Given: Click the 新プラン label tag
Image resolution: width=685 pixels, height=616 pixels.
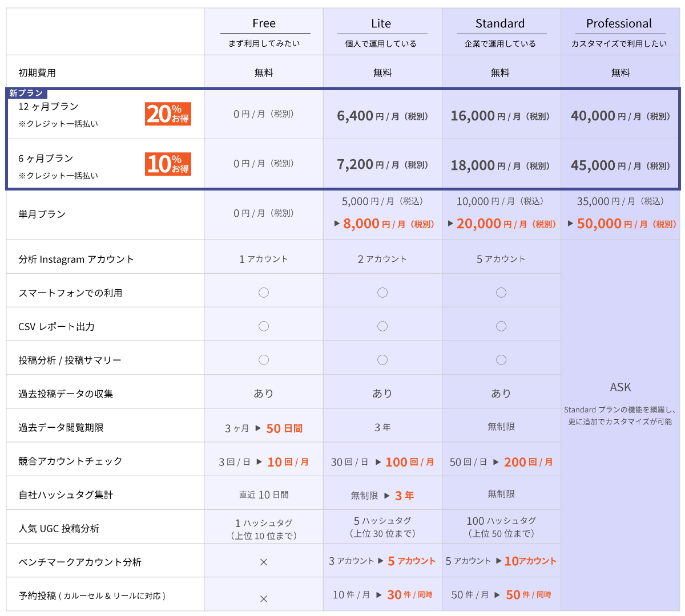Looking at the screenshot, I should click(x=26, y=93).
